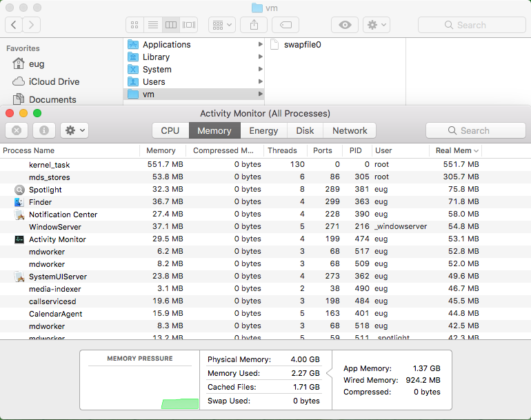Expand Library folder column arrow
This screenshot has width=531, height=420.
[x=260, y=57]
